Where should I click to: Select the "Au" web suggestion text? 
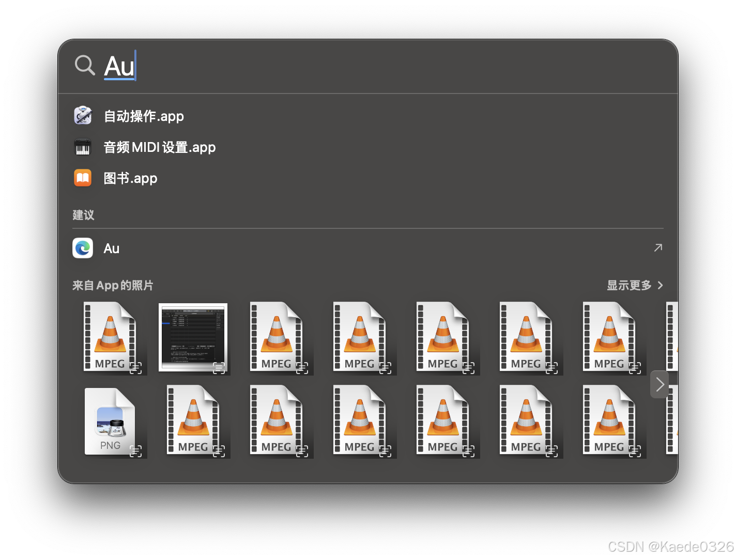(x=112, y=248)
